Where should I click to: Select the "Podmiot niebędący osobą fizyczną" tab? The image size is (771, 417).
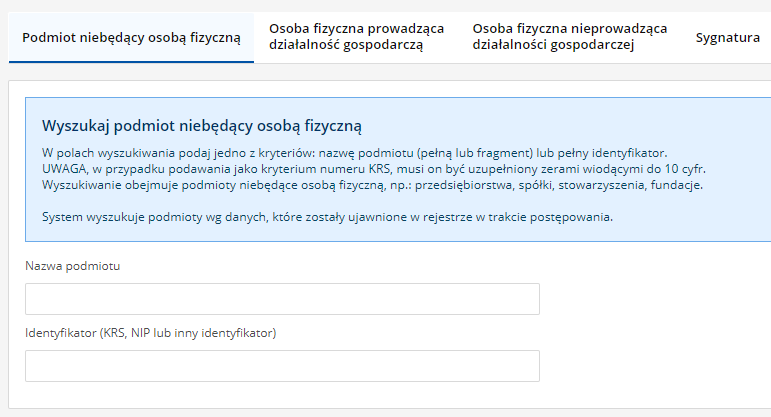[x=131, y=38]
